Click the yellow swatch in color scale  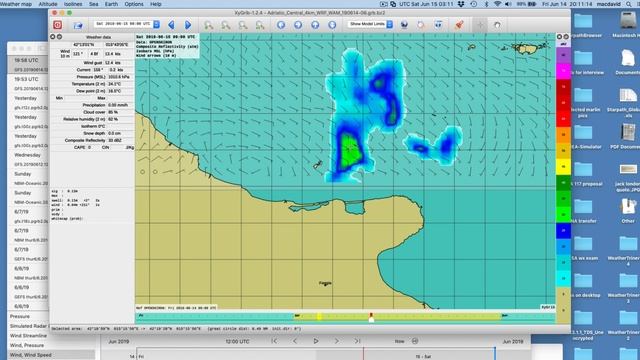click(x=563, y=167)
